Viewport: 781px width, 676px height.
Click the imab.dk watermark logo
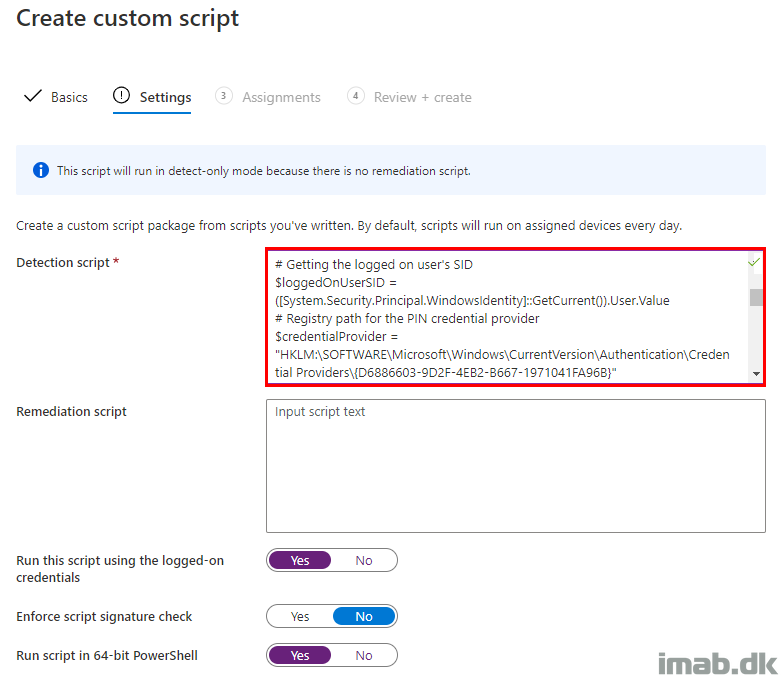click(x=717, y=664)
